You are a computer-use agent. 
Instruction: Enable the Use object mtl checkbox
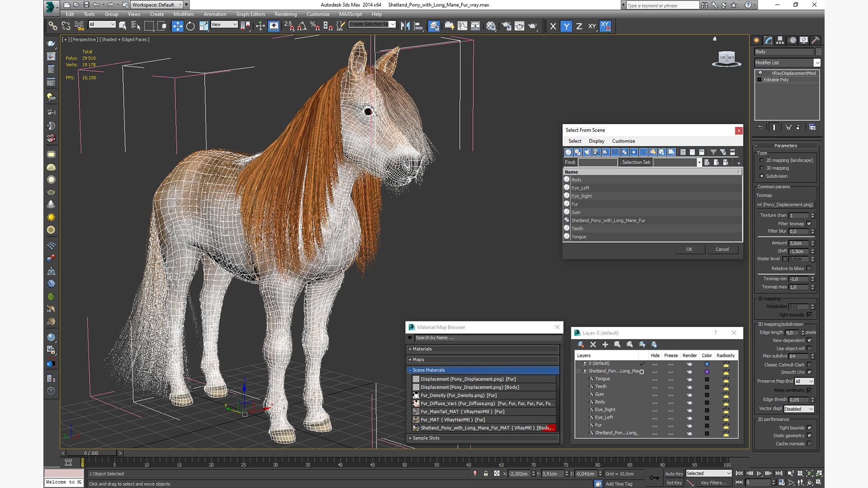tap(809, 348)
